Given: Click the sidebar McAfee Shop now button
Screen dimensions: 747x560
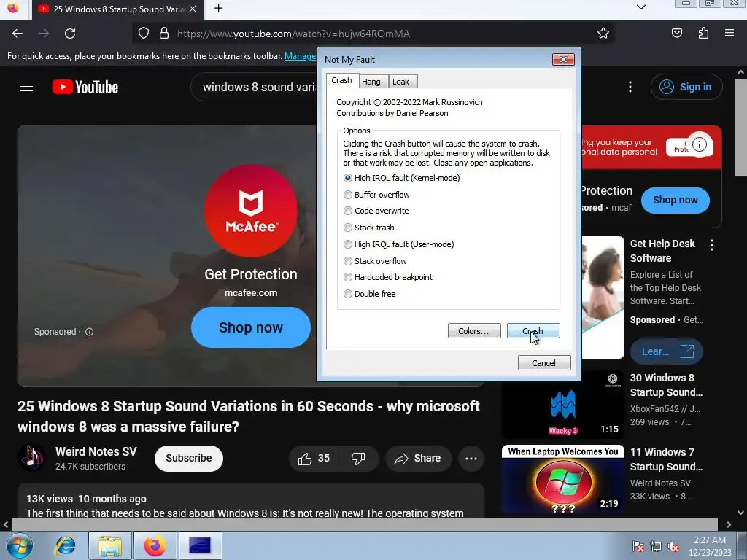Looking at the screenshot, I should [x=675, y=200].
